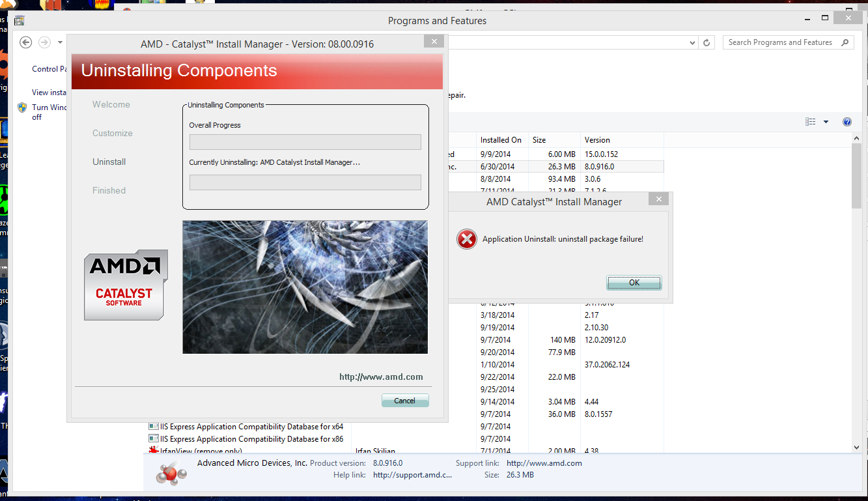The image size is (868, 501).
Task: Select IIS Express Application Compatibility Database for x64
Action: [x=252, y=427]
